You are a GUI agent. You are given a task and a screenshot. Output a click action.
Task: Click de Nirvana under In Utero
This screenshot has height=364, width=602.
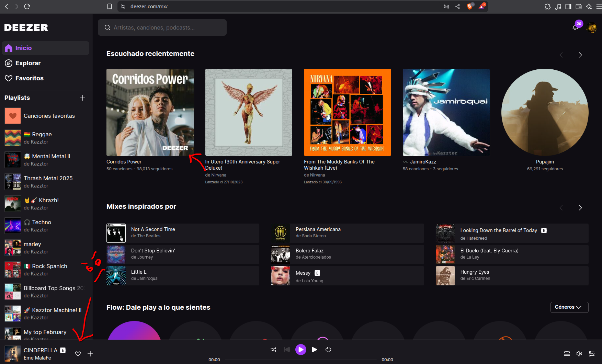(x=216, y=175)
